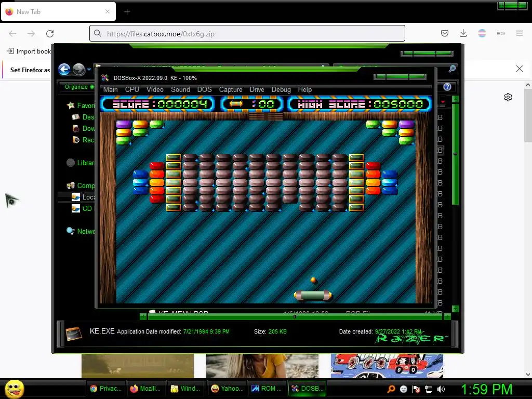
Task: Click the orange search icon in system tray
Action: pos(391,389)
